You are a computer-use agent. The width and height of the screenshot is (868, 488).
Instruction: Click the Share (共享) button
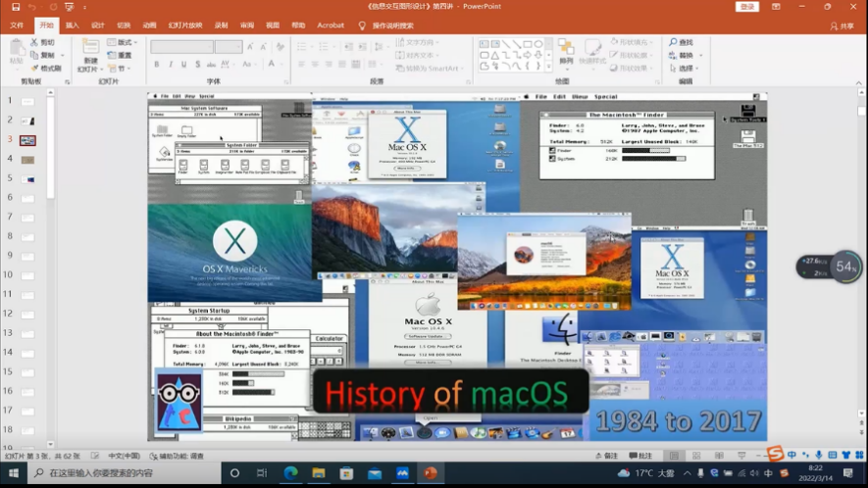(841, 25)
